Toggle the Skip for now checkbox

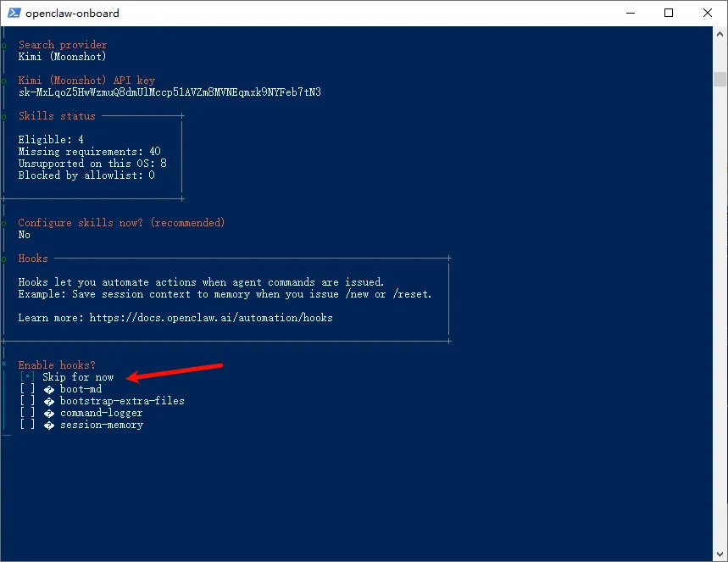click(27, 376)
